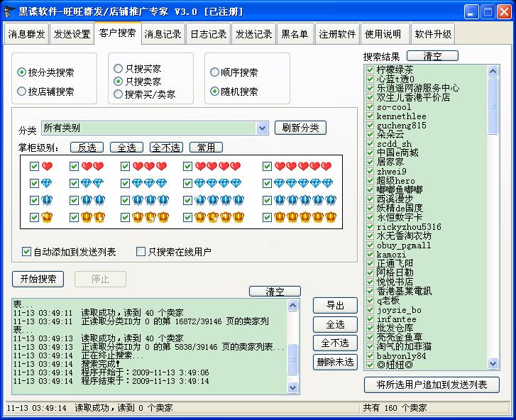
Task: Click search results scrollbar thumb
Action: point(493,105)
